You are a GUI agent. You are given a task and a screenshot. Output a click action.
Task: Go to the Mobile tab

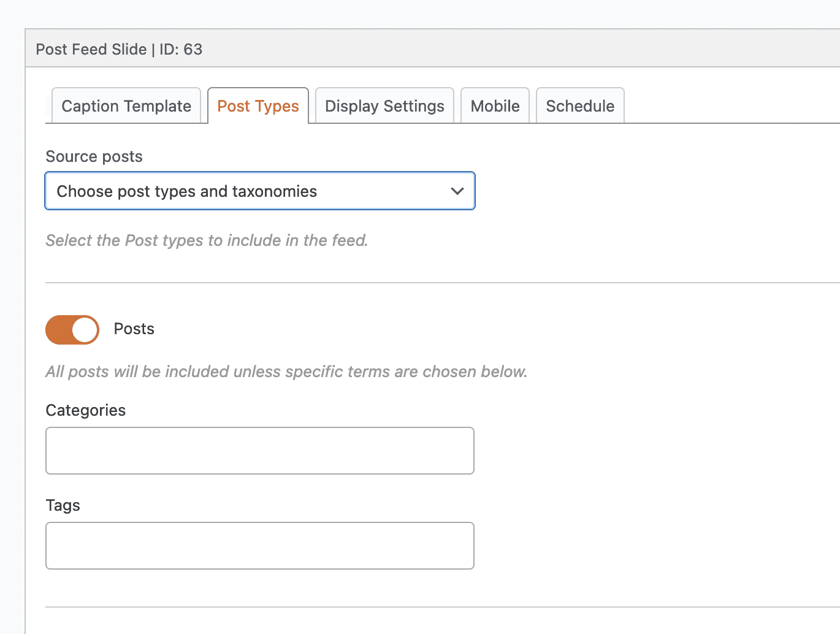pos(495,106)
